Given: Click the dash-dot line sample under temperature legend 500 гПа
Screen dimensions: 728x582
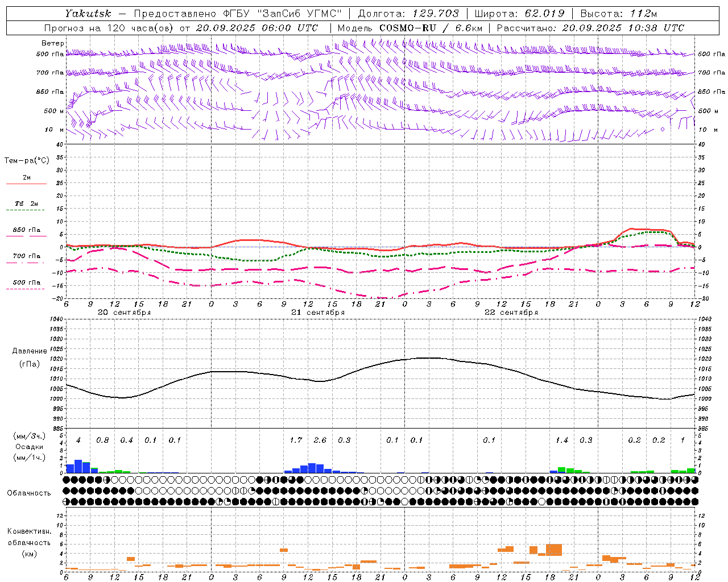Looking at the screenshot, I should (26, 289).
